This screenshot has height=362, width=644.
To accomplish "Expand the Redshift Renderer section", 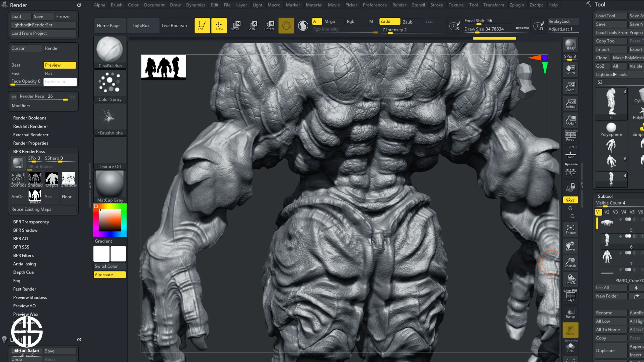I will pyautogui.click(x=30, y=126).
